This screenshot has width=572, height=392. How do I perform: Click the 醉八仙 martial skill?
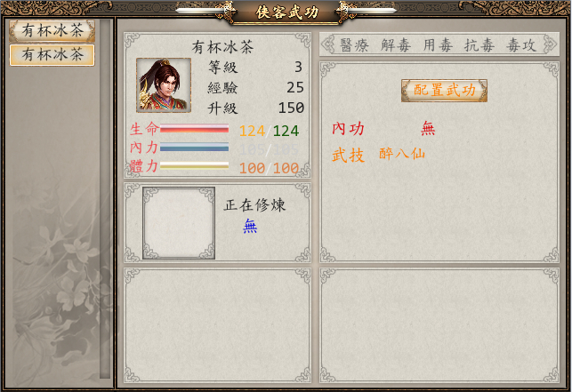coord(402,154)
